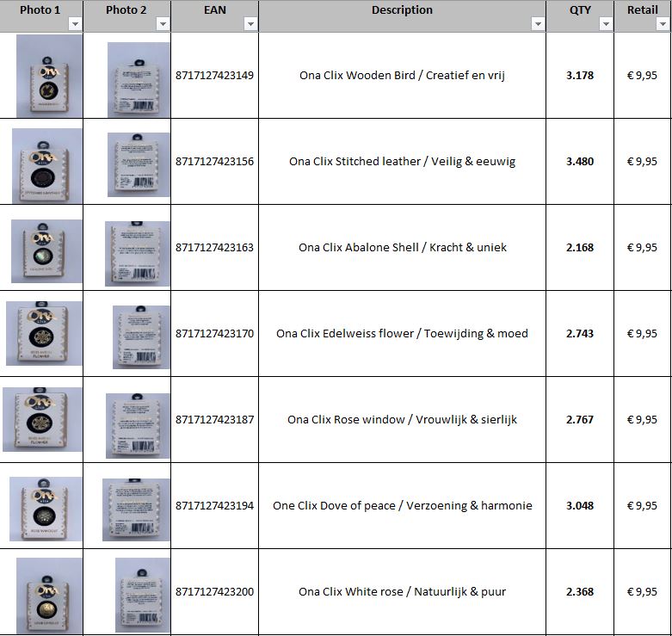
Task: Click EAN cell 8717127423170
Action: [x=215, y=333]
